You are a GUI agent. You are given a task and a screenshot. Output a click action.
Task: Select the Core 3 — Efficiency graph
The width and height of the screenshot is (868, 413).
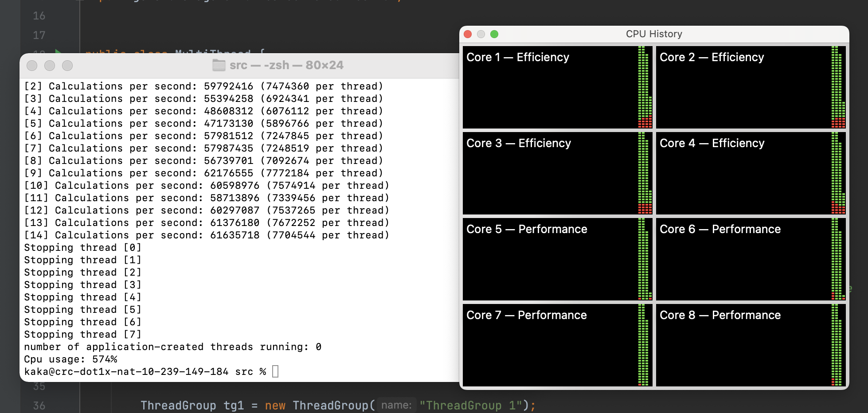[557, 173]
